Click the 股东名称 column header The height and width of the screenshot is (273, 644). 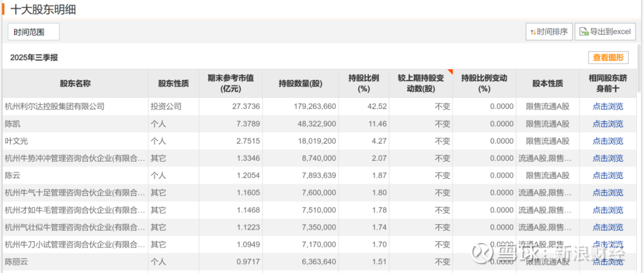click(75, 83)
